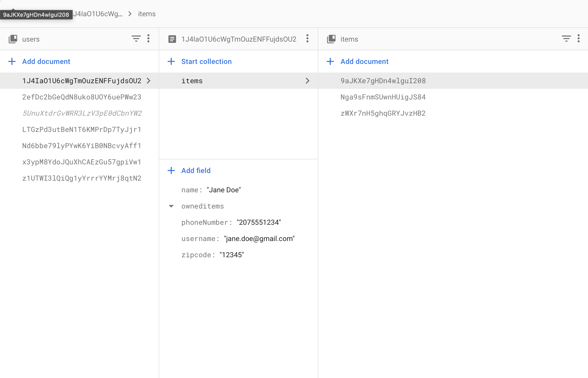
Task: Click the items breadcrumb at the top
Action: click(x=147, y=14)
